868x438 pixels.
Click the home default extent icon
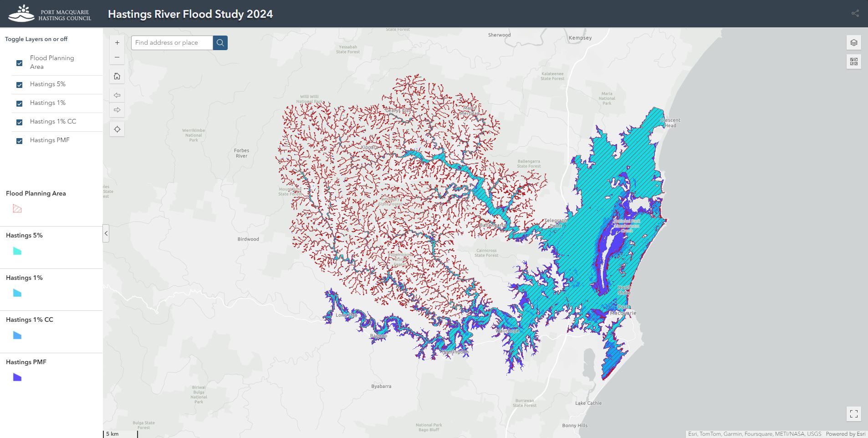pos(117,76)
